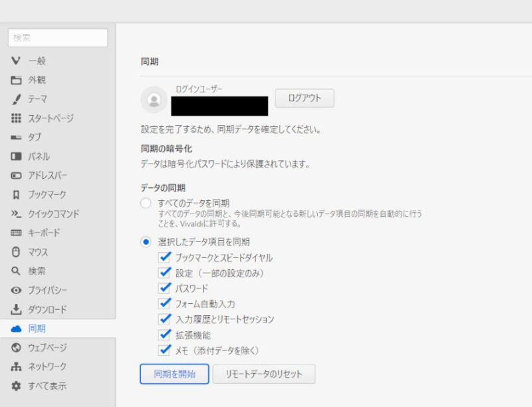Click the 同期 page heading
This screenshot has height=407, width=532.
150,62
